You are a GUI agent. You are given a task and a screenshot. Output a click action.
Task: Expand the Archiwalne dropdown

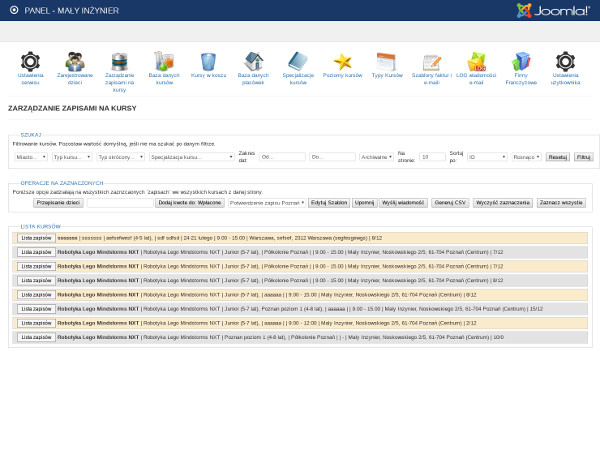coord(376,157)
